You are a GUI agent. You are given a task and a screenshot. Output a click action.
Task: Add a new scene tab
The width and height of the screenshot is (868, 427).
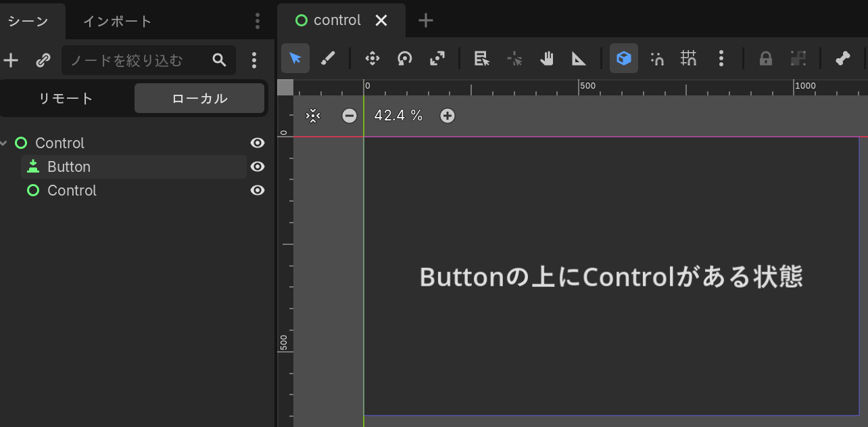[x=425, y=20]
